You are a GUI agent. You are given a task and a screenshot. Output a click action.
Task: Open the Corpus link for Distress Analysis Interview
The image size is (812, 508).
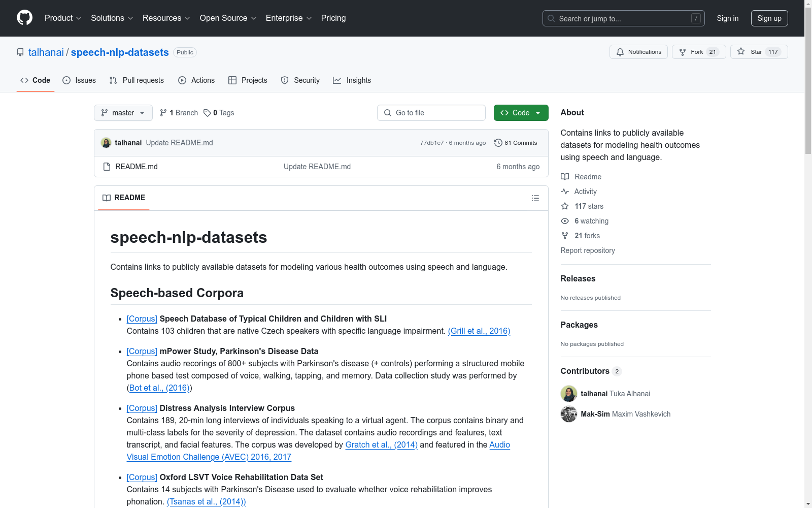pyautogui.click(x=142, y=408)
